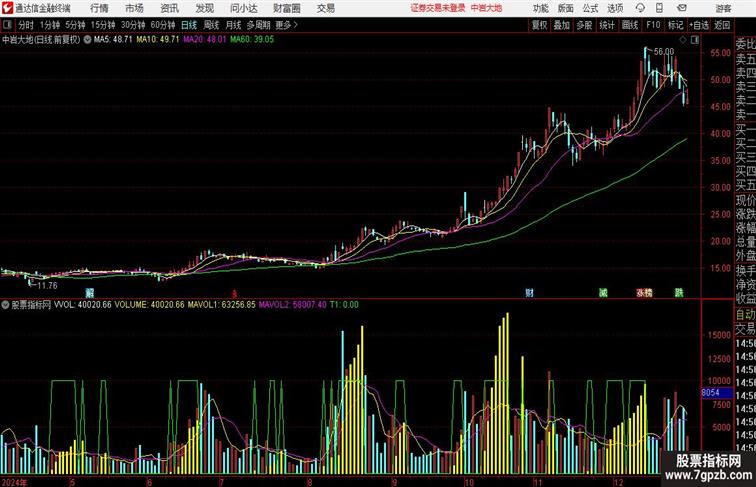
Task: Open the 发现 menu
Action: coord(204,8)
